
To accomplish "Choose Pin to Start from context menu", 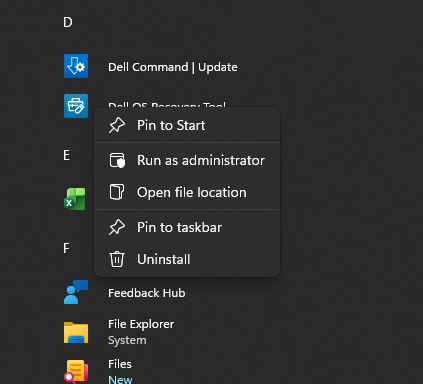I will [x=187, y=126].
